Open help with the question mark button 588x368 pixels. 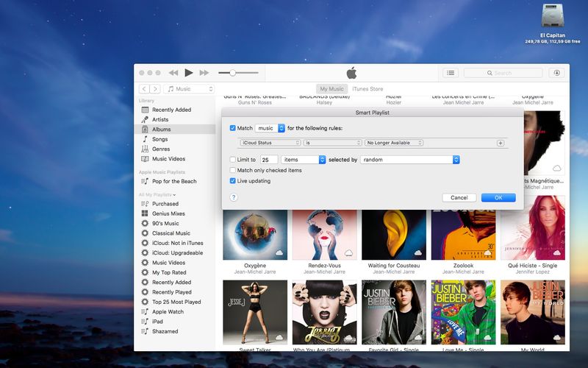tap(234, 197)
